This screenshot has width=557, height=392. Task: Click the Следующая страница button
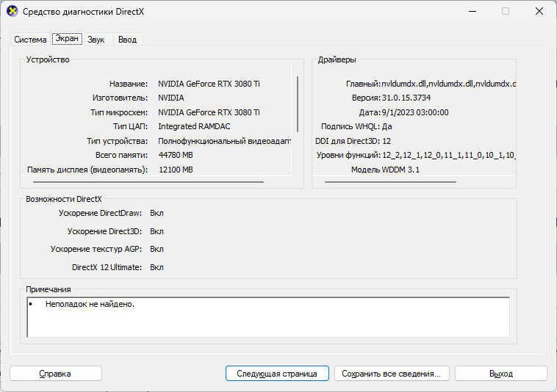click(x=277, y=374)
